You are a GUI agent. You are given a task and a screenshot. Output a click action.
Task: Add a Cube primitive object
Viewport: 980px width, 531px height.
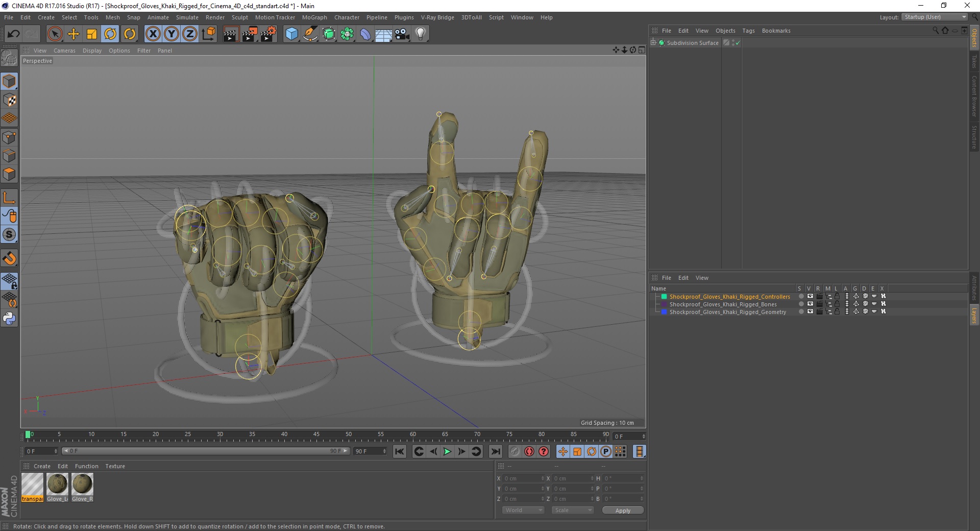[x=291, y=34]
